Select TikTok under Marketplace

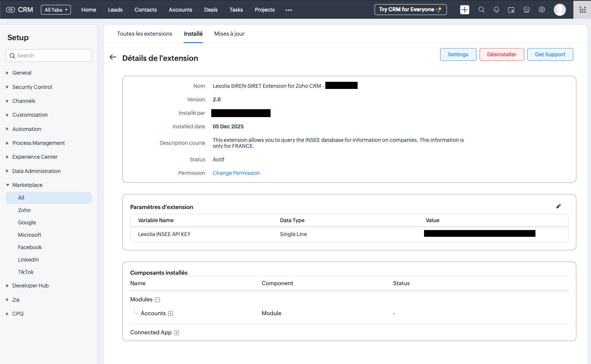point(26,272)
